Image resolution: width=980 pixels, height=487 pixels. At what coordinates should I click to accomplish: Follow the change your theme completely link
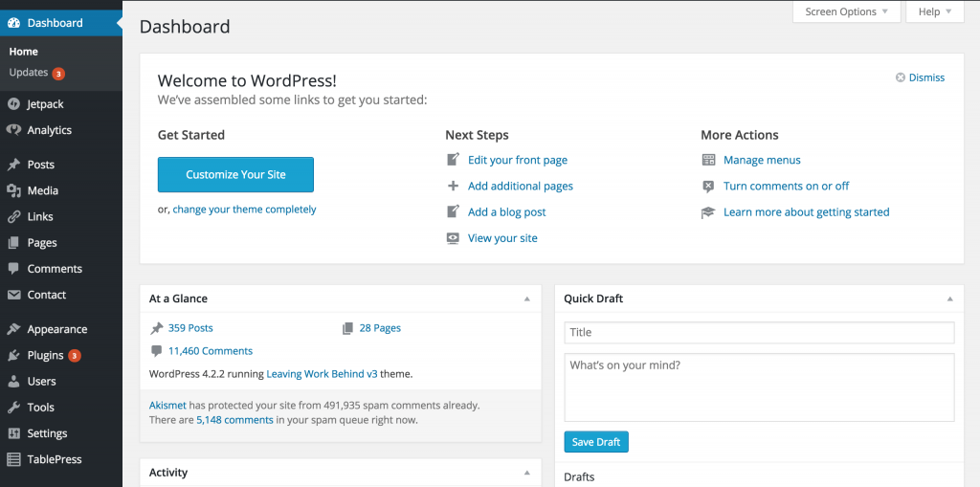pyautogui.click(x=244, y=210)
